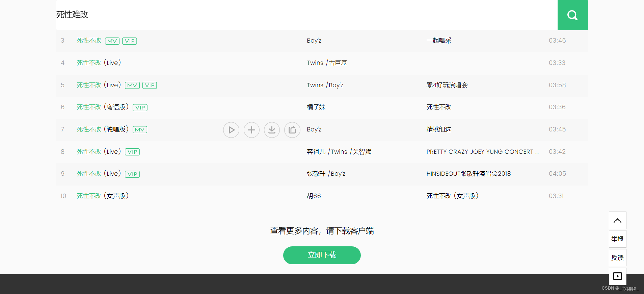Share song 7 using the share icon

click(x=292, y=130)
